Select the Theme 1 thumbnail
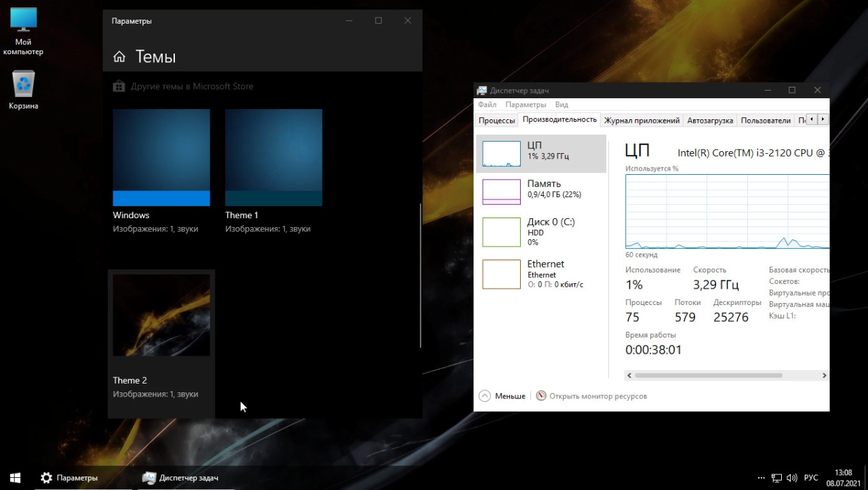The width and height of the screenshot is (868, 490). [x=274, y=157]
